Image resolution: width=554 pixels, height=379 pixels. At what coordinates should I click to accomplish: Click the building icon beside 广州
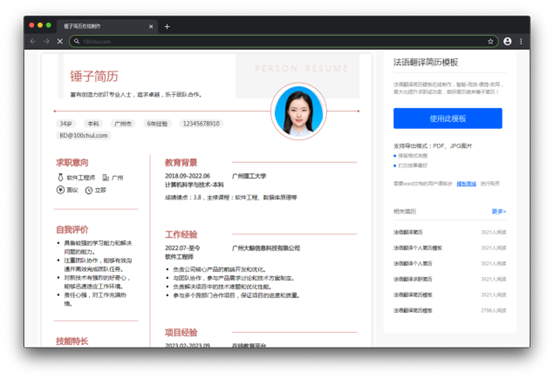click(x=105, y=177)
